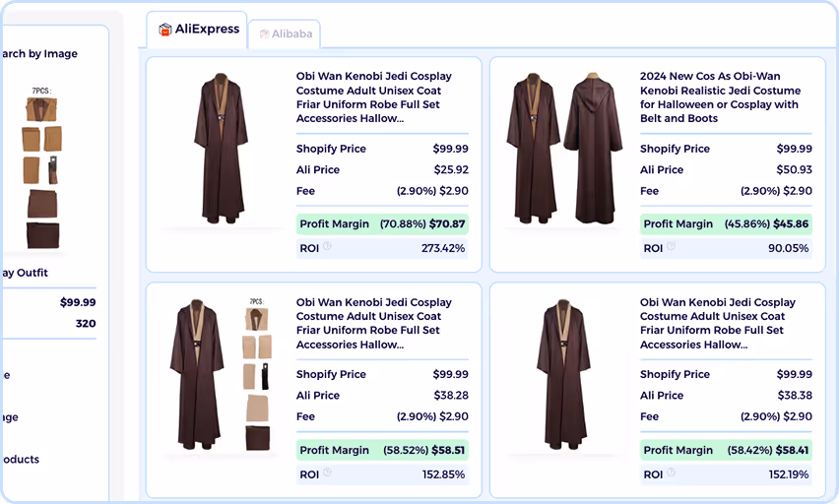This screenshot has width=839, height=504.
Task: Click the Ali Price $38.28 value
Action: tap(451, 396)
